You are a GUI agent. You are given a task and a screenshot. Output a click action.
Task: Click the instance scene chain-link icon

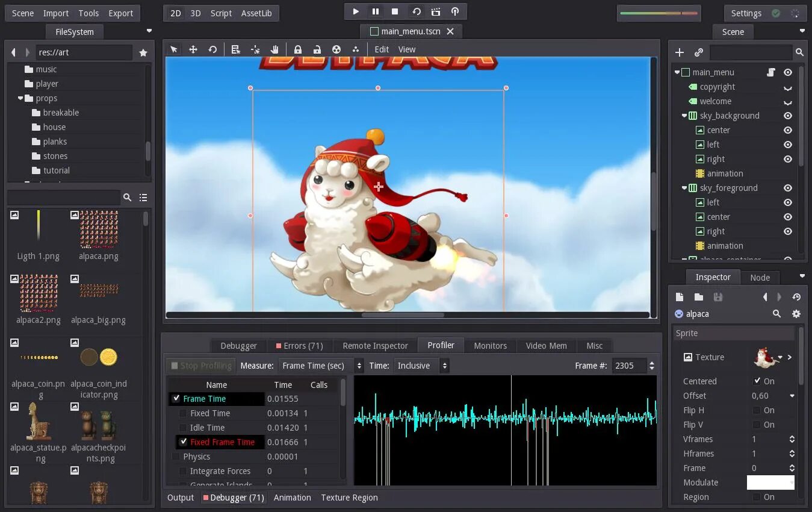point(699,52)
